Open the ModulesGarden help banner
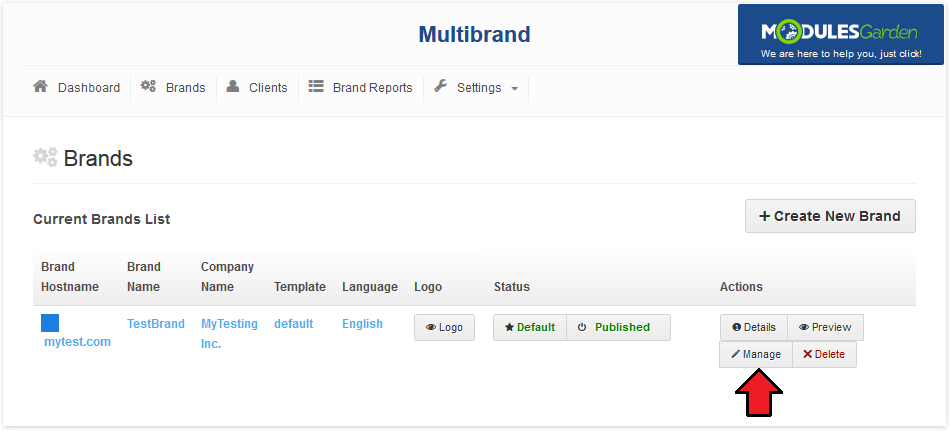950x431 pixels. point(840,35)
